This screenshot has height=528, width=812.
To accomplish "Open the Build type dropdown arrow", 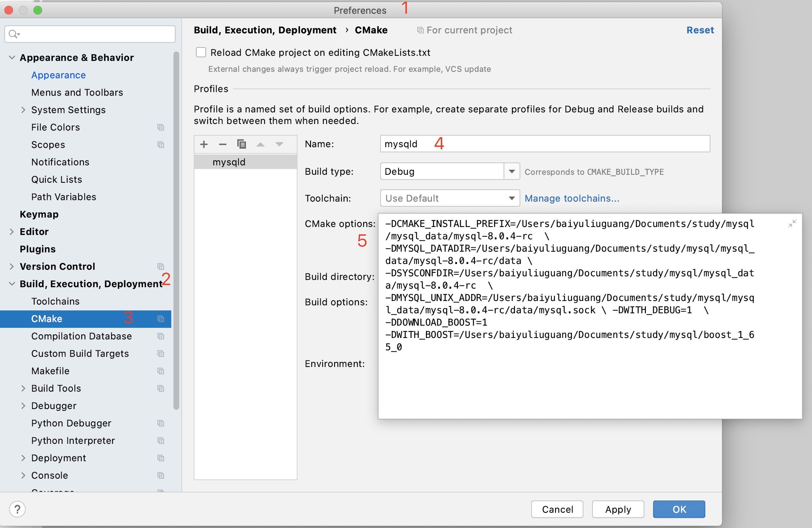I will click(x=512, y=171).
